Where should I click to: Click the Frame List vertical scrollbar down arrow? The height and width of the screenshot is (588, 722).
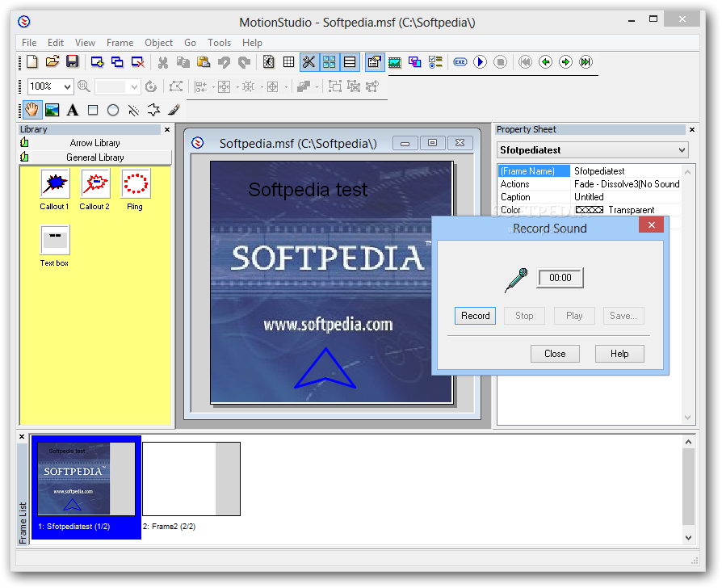pyautogui.click(x=688, y=537)
